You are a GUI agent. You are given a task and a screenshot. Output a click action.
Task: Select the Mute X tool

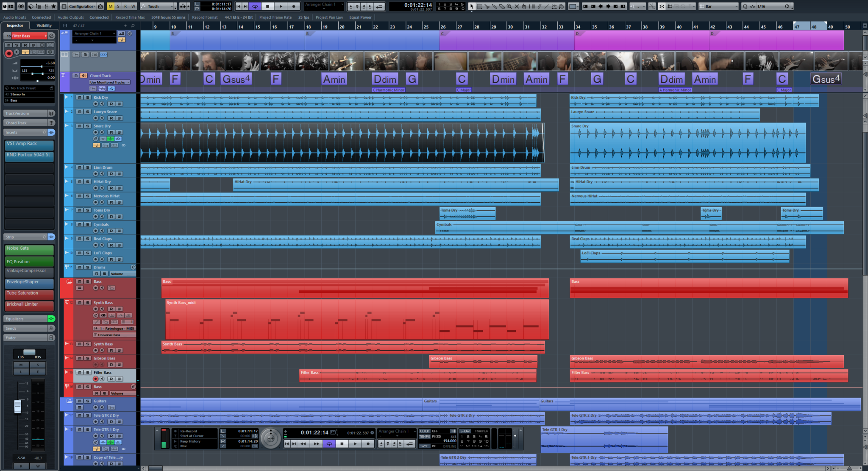click(517, 6)
